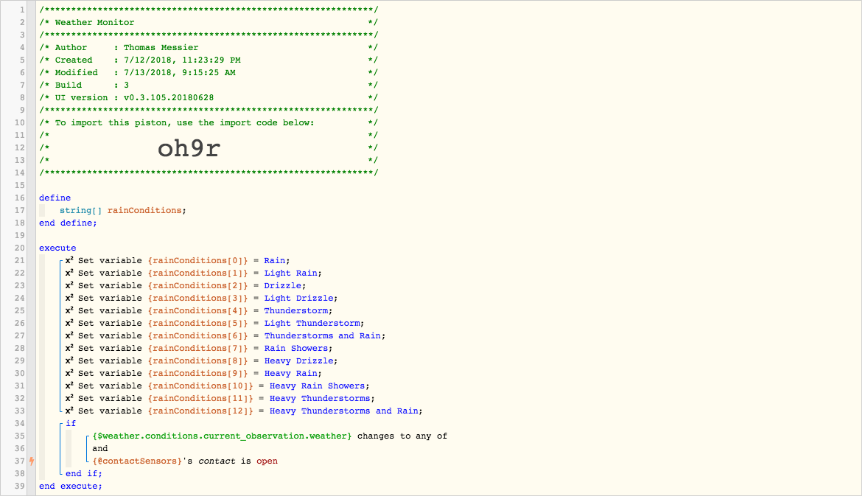868x502 pixels.
Task: Click the x² icon beside rainConditions[0]
Action: pos(69,260)
